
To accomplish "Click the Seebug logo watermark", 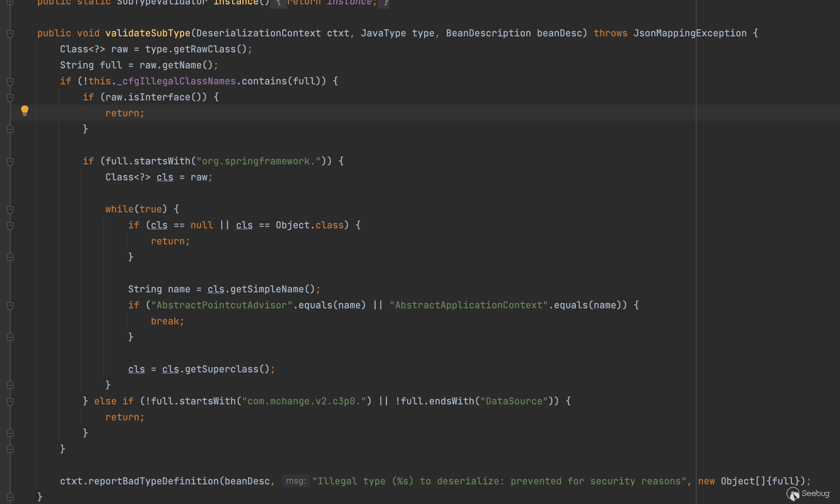I will click(808, 494).
